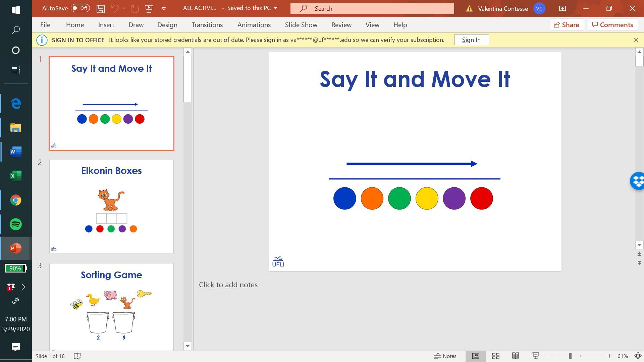The width and height of the screenshot is (644, 362).
Task: Expand Customize Quick Access Toolbar dropdown
Action: (164, 9)
